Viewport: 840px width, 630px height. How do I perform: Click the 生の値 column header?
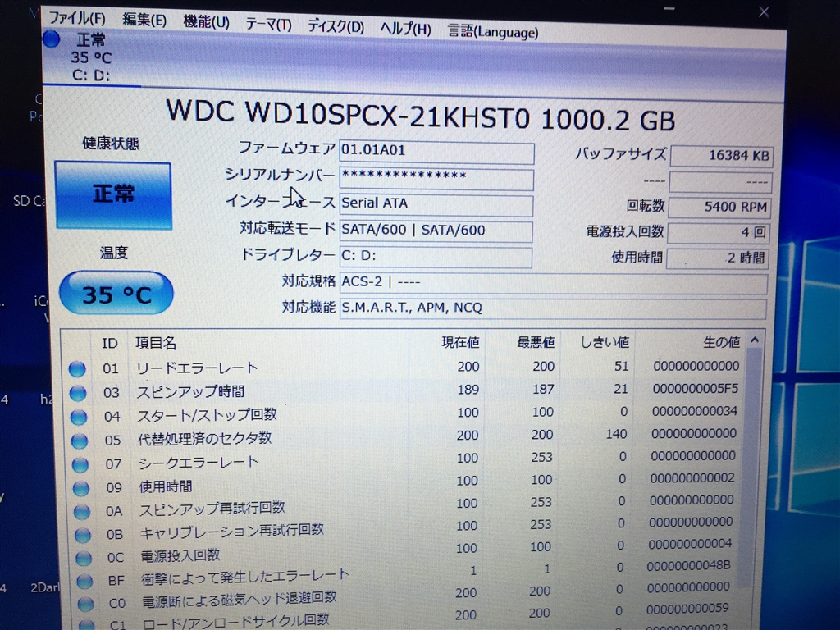[721, 342]
